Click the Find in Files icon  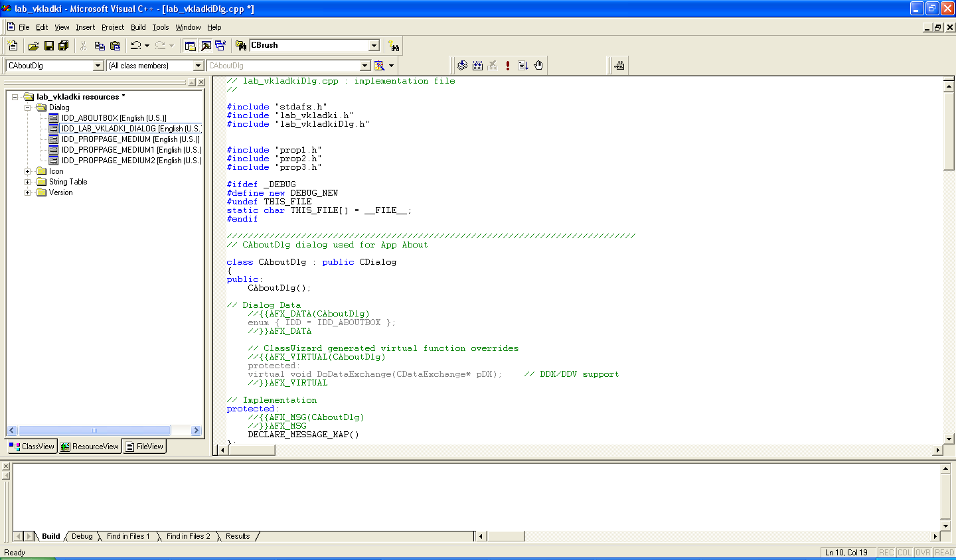click(x=241, y=46)
